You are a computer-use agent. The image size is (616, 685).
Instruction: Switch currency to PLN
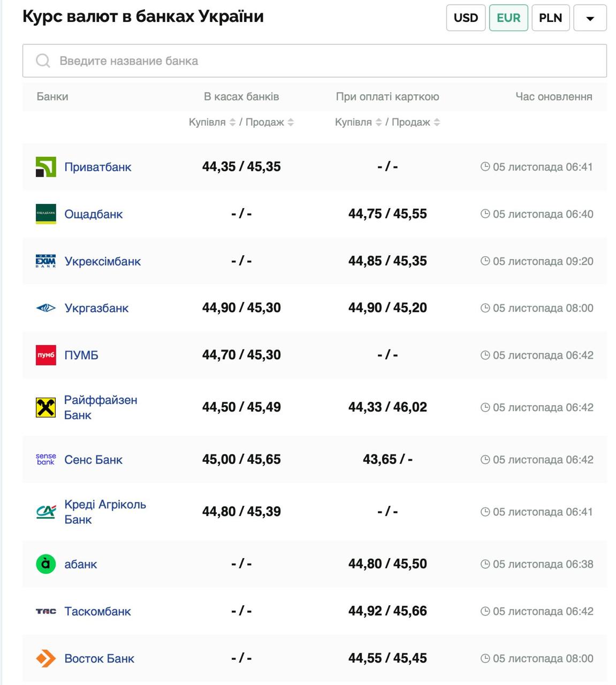coord(550,18)
